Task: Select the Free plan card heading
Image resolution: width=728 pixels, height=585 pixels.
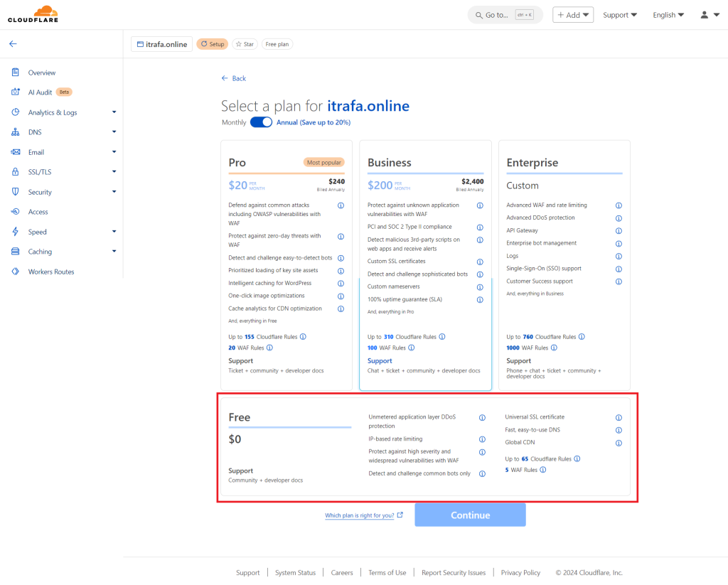Action: (x=239, y=417)
